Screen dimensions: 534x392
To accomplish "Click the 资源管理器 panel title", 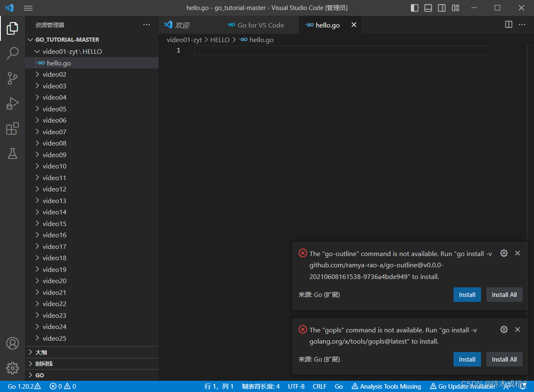I will pos(50,25).
